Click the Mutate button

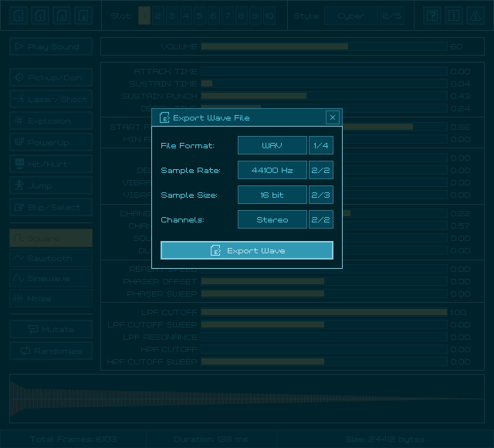[51, 329]
